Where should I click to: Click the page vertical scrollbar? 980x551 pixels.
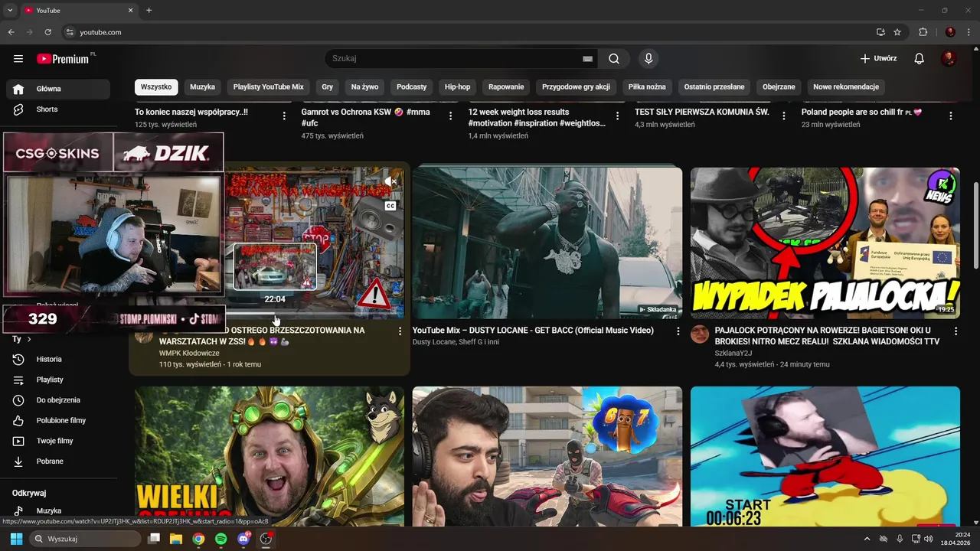(975, 226)
